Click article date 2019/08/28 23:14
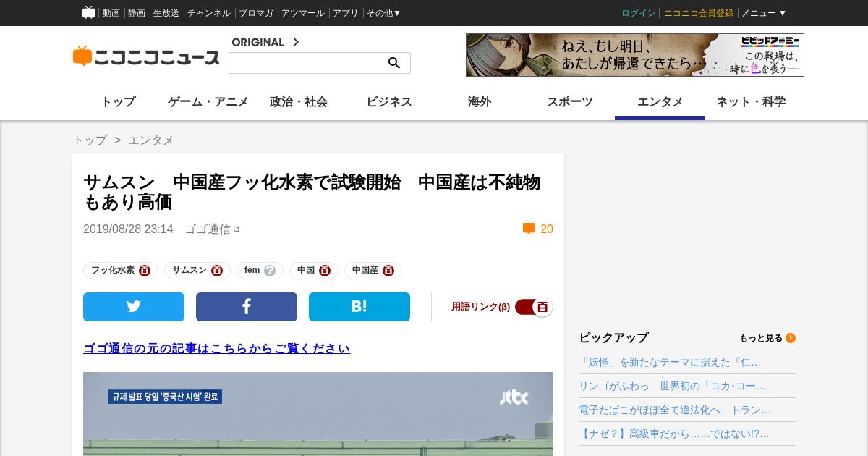Image resolution: width=868 pixels, height=456 pixels. (x=128, y=229)
